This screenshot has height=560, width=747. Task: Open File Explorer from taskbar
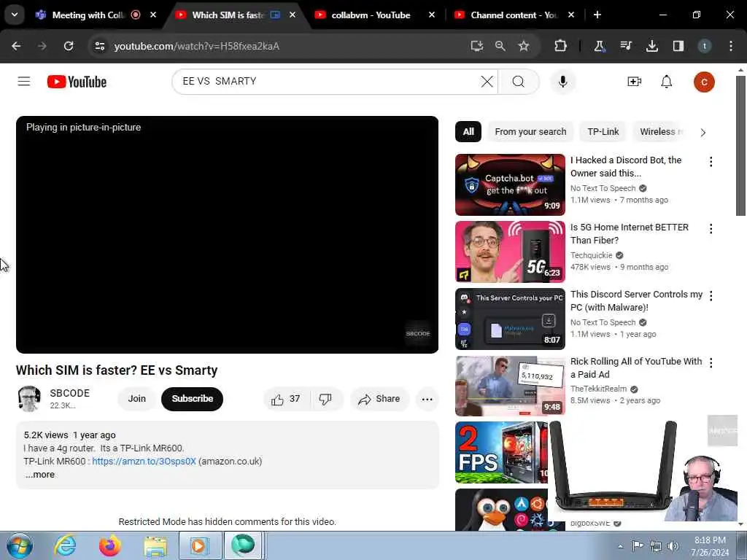155,545
